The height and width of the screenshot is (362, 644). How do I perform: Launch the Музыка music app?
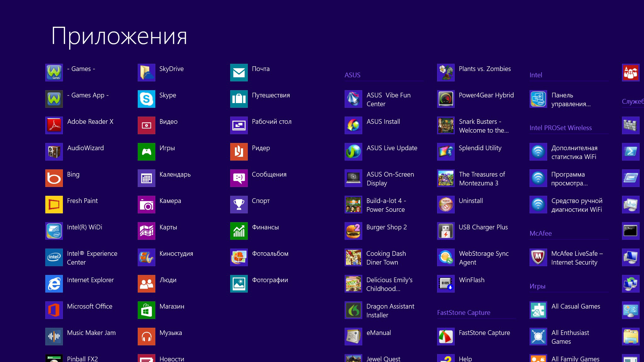(147, 337)
